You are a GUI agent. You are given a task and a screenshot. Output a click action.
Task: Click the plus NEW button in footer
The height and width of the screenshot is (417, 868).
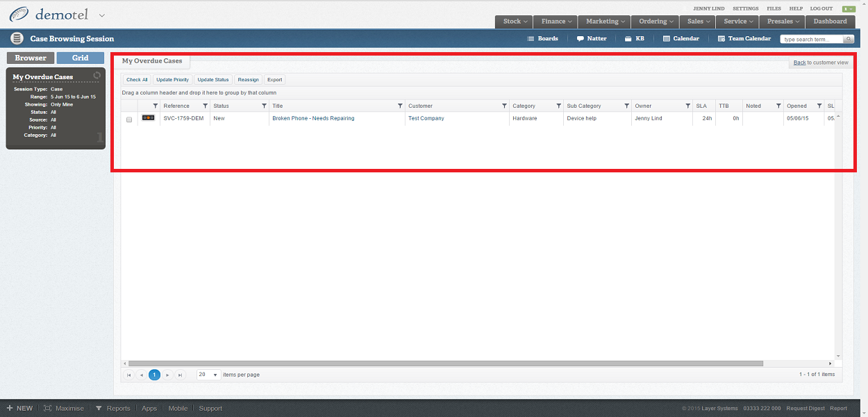coord(20,408)
